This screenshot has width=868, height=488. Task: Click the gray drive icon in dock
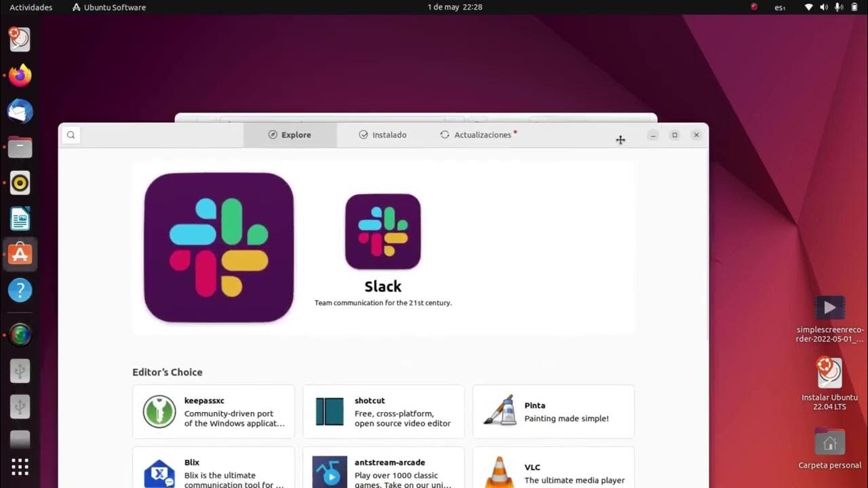(x=20, y=439)
